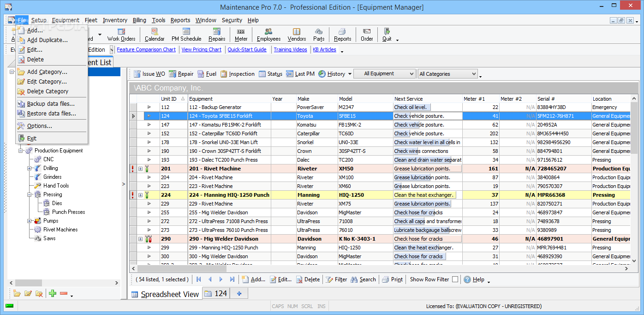Click the Status toolbar button
Viewport: 644px width, 315px height.
tap(270, 74)
